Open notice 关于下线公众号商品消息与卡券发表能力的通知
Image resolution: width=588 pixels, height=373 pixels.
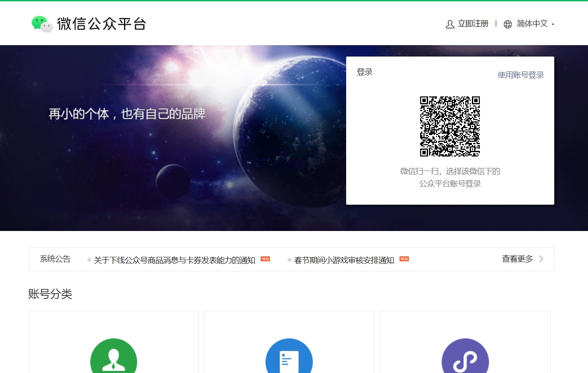tap(174, 260)
